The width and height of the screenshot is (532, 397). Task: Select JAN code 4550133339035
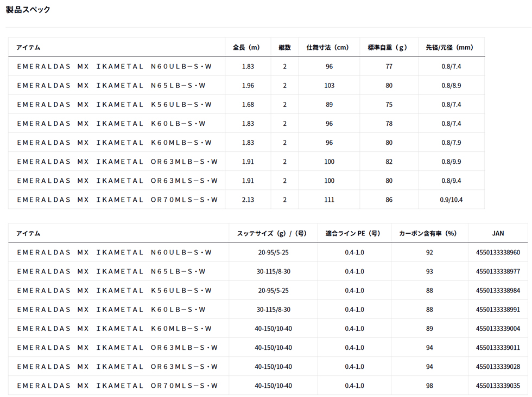[x=498, y=386]
